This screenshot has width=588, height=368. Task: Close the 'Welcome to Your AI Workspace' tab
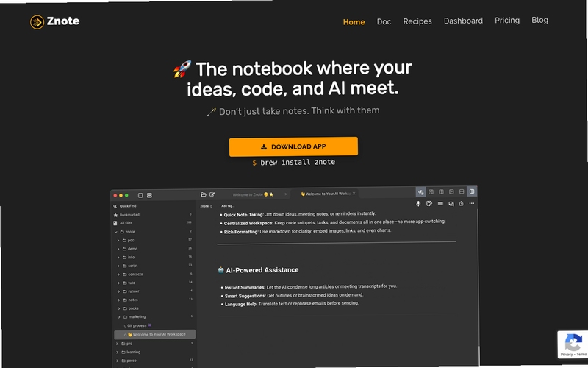coord(354,194)
